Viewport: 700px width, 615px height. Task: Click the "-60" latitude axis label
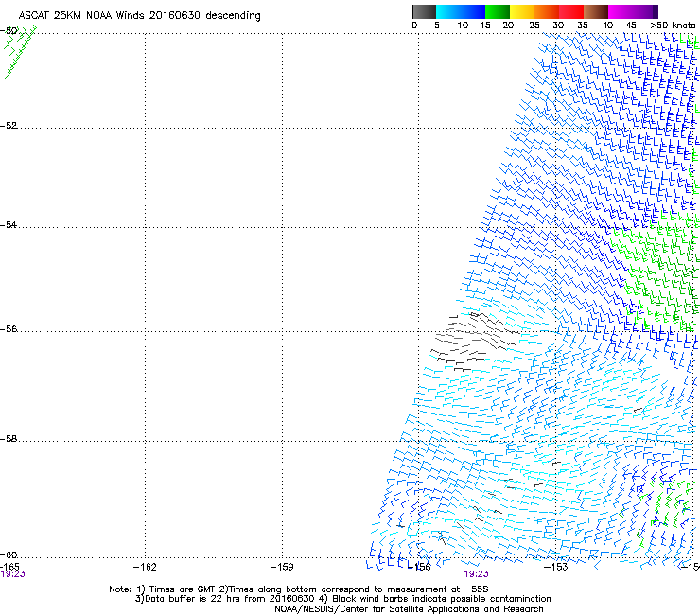click(9, 554)
